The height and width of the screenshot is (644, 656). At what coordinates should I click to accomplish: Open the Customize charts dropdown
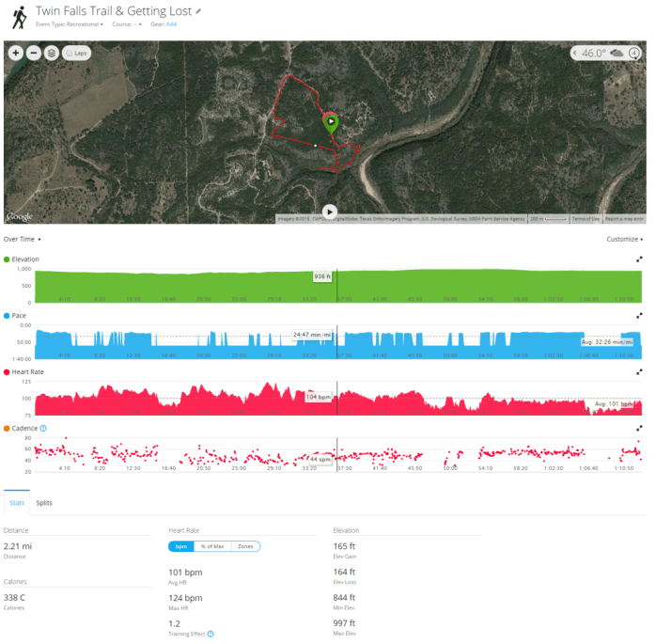pos(624,240)
